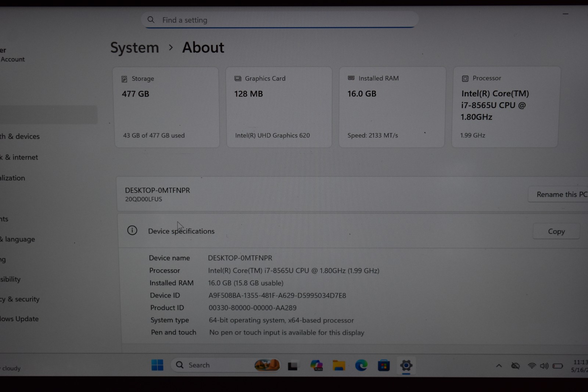Screen dimensions: 588x392
Task: Click the Find a setting search box
Action: pyautogui.click(x=279, y=20)
